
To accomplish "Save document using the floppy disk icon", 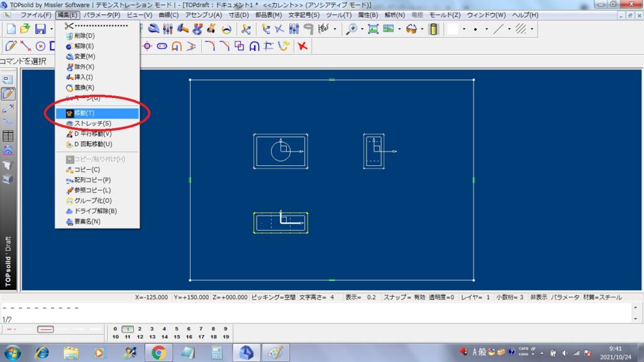I will [x=40, y=29].
